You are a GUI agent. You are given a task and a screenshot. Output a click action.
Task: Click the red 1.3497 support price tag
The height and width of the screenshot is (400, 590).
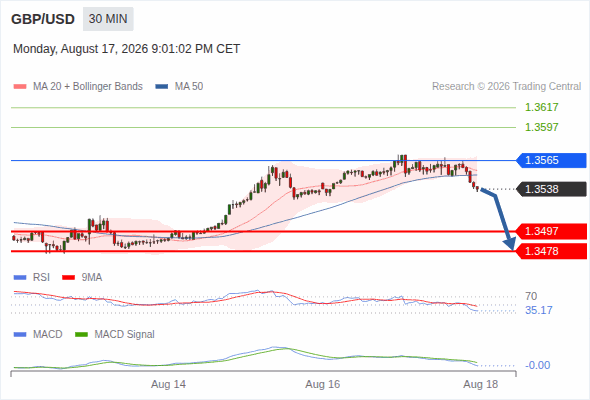coord(551,231)
